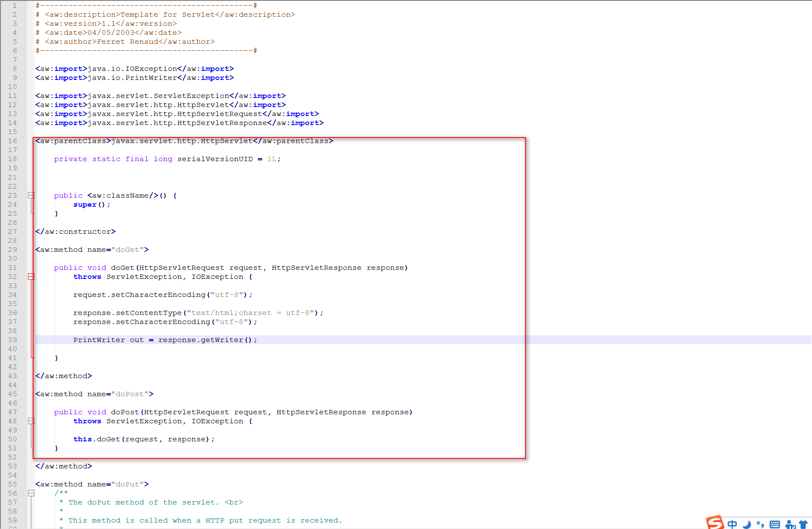Click comment 'The doPut method of the servlet.'

(144, 502)
